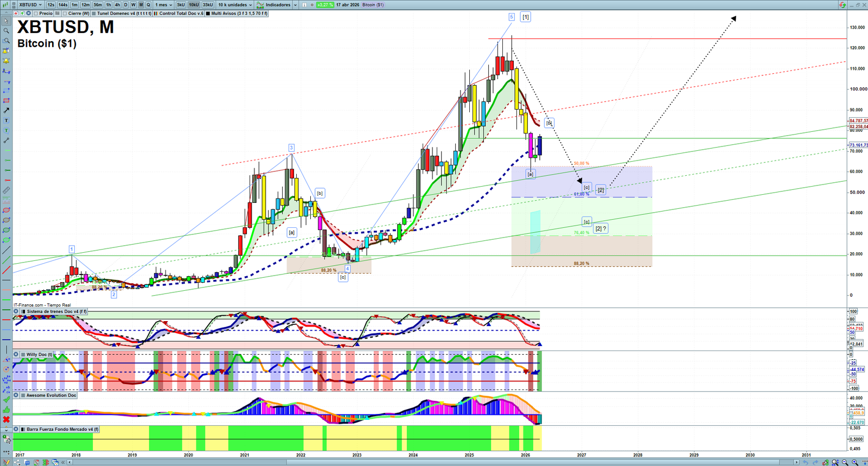
Task: Switch to the 12s timeframe
Action: pos(51,5)
